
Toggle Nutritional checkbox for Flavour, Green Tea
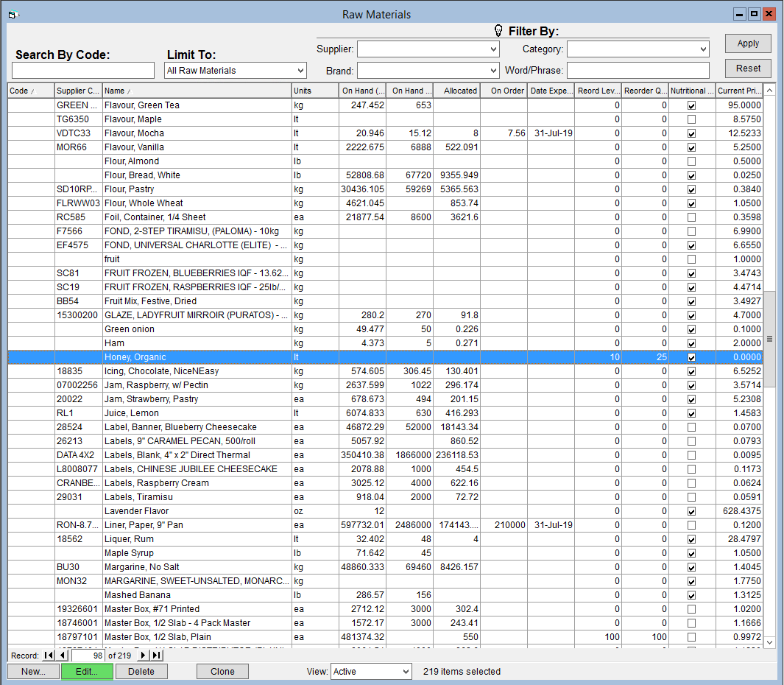(x=691, y=105)
